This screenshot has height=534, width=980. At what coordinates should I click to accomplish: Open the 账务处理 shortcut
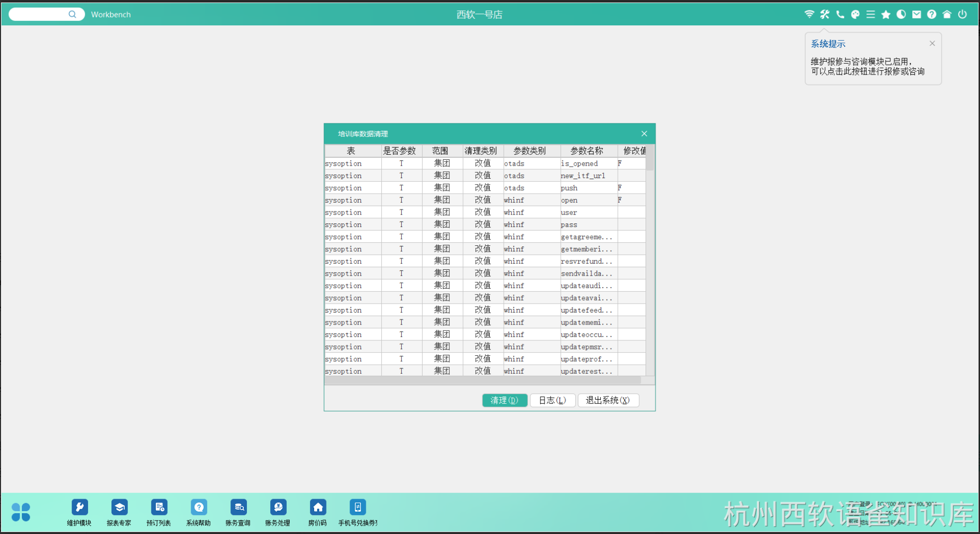(x=278, y=513)
